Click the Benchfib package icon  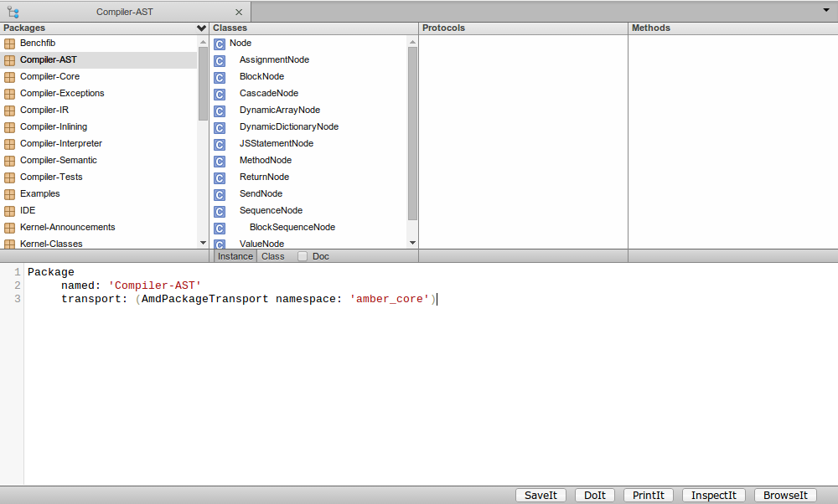click(x=10, y=44)
